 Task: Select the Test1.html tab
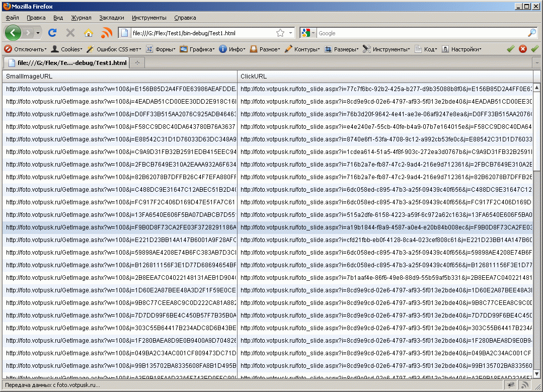click(67, 63)
